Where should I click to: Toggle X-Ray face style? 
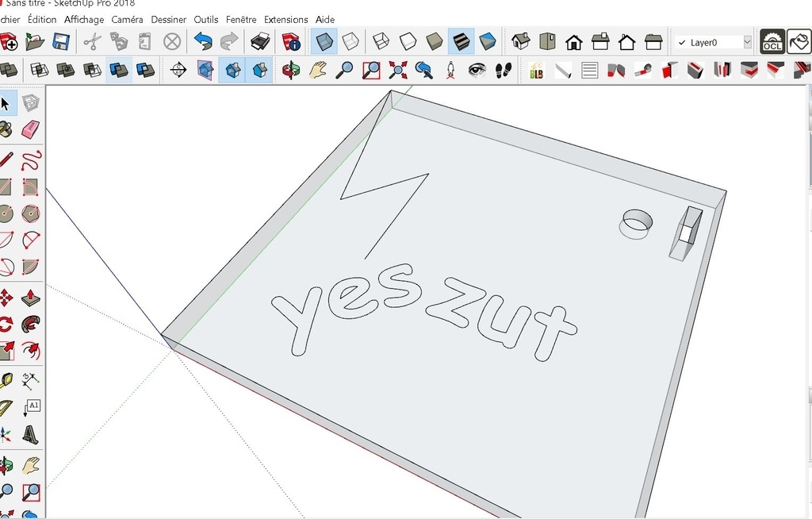(324, 41)
